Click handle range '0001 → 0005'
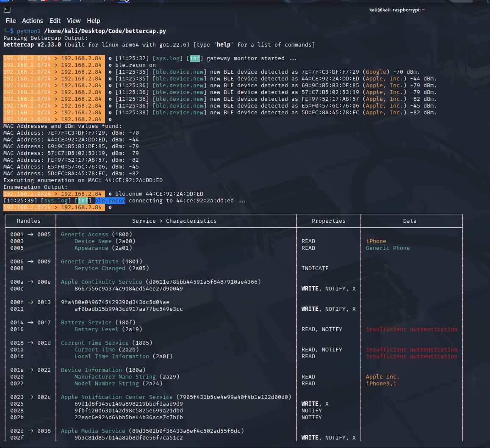This screenshot has height=448, width=490. (x=30, y=234)
